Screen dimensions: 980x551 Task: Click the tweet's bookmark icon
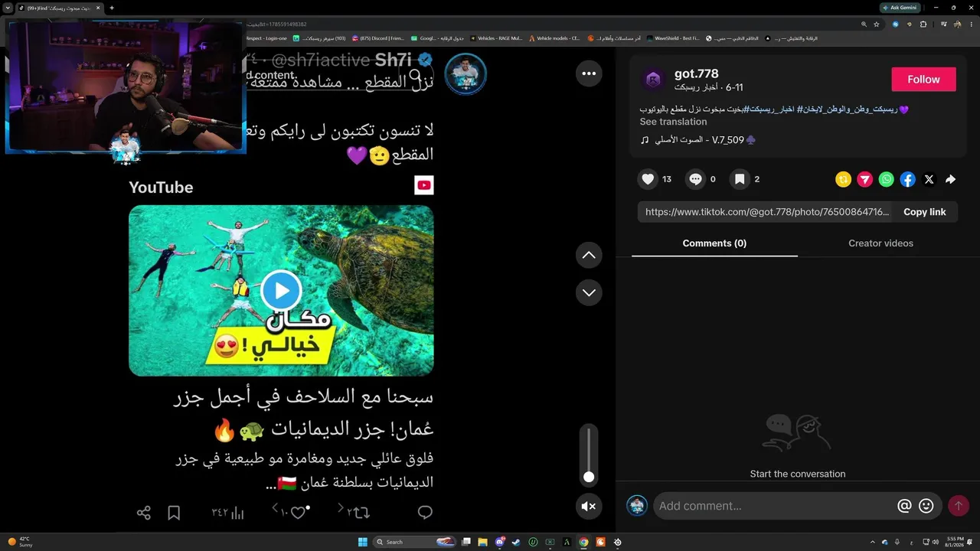pos(174,513)
